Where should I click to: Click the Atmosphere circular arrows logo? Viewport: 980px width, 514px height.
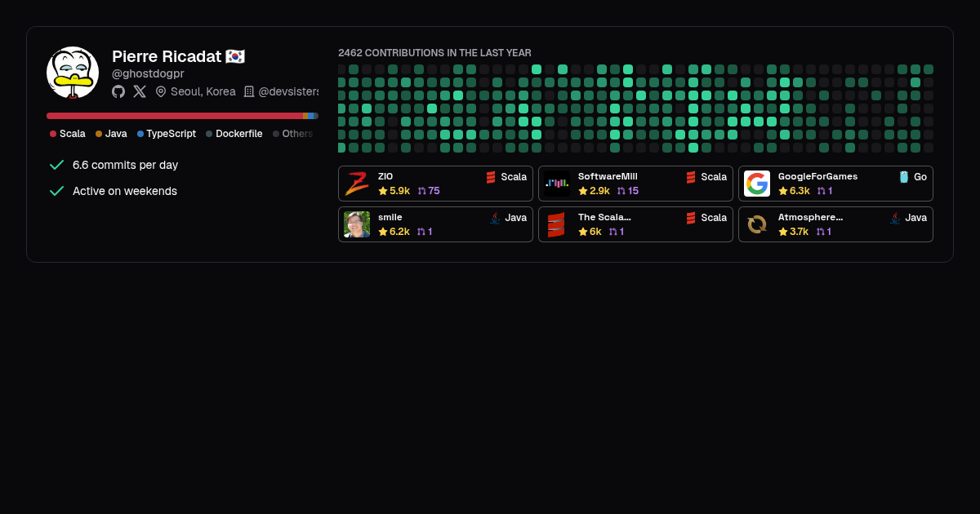(x=757, y=224)
